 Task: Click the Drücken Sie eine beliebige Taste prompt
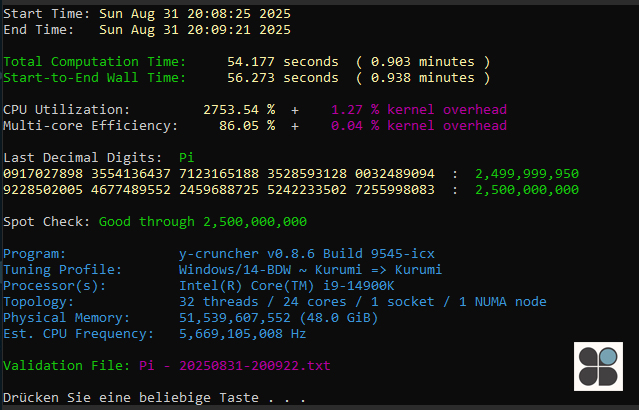coord(154,397)
